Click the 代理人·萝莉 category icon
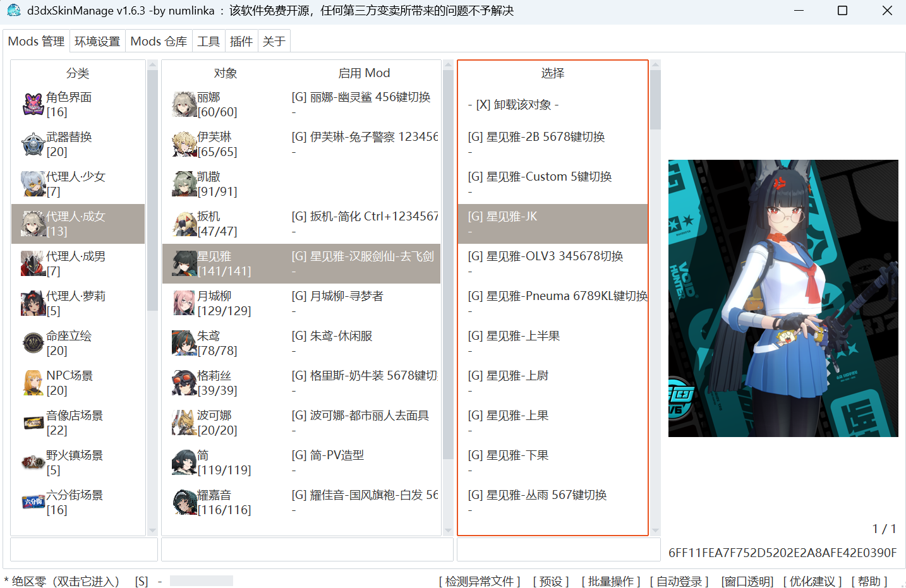Viewport: 906px width, 588px height. [33, 303]
